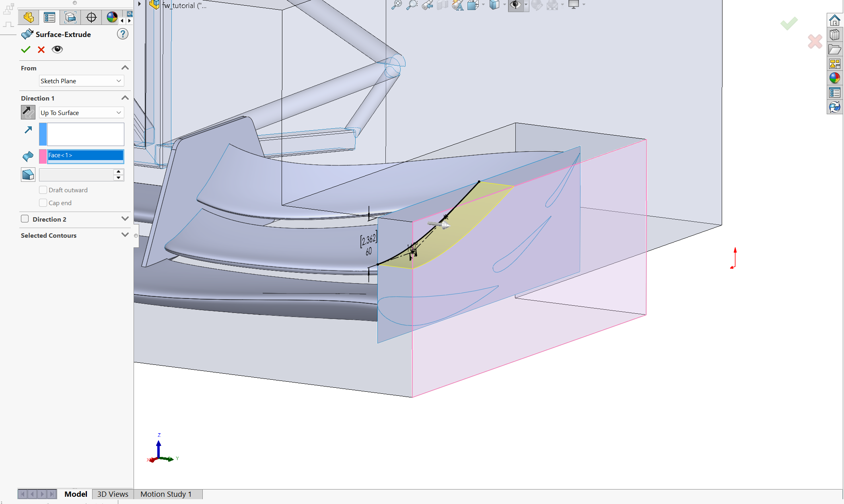
Task: Cancel Surface-Extrude with red X
Action: (x=41, y=49)
